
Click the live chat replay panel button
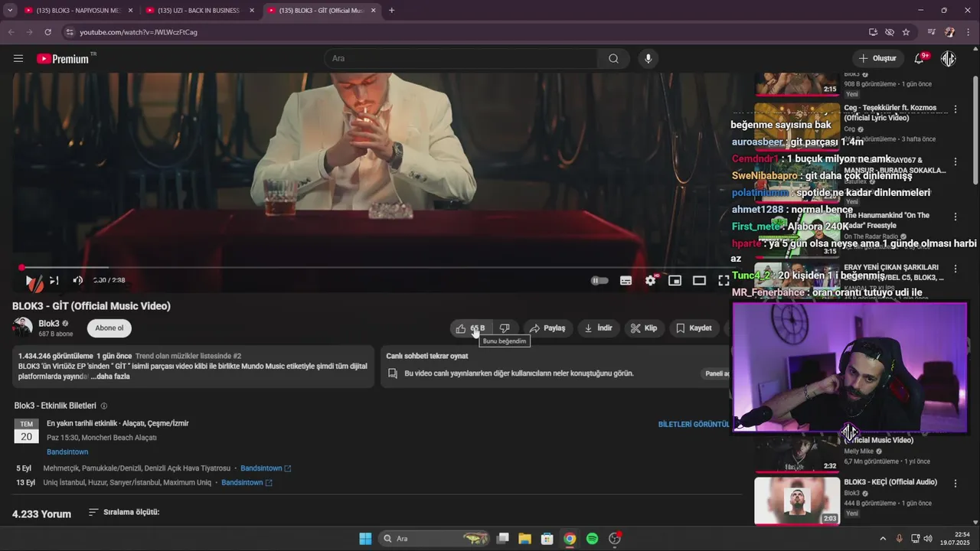coord(717,373)
